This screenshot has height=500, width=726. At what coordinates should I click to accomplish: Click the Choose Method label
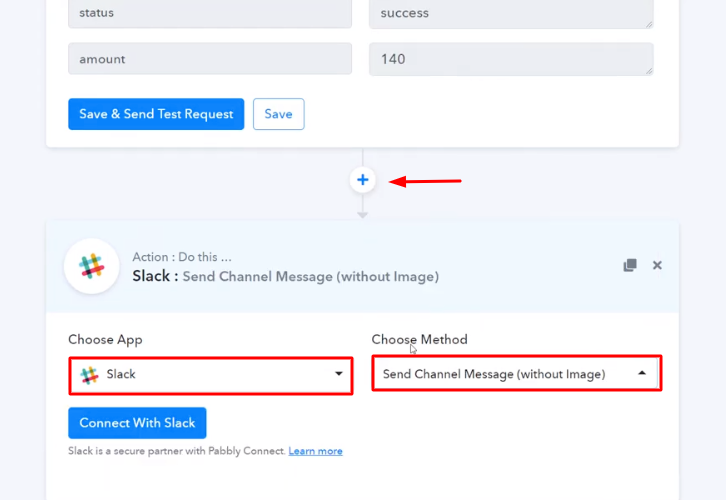click(x=419, y=339)
